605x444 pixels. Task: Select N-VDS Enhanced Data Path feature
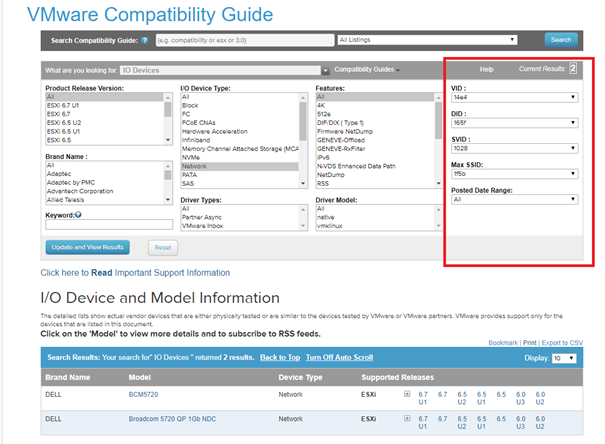tap(375, 166)
